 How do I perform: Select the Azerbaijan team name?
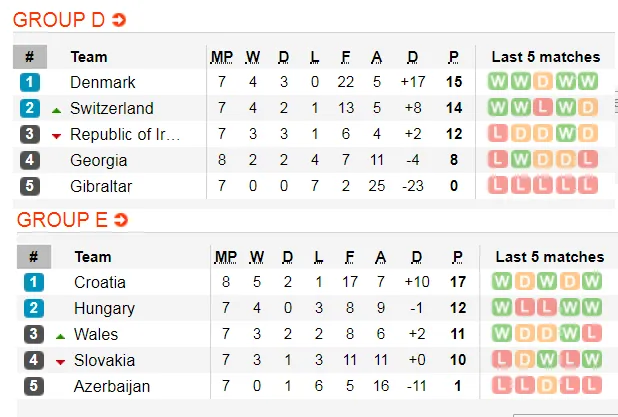click(x=112, y=386)
